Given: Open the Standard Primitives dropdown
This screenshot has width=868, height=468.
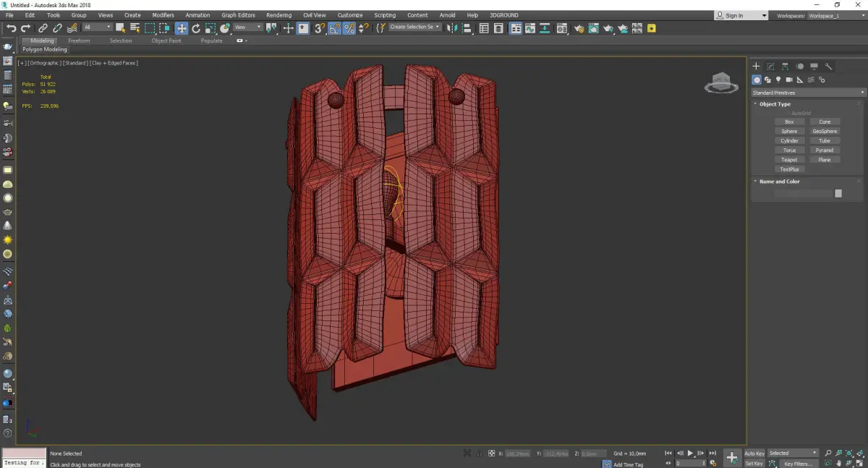Looking at the screenshot, I should coord(808,93).
